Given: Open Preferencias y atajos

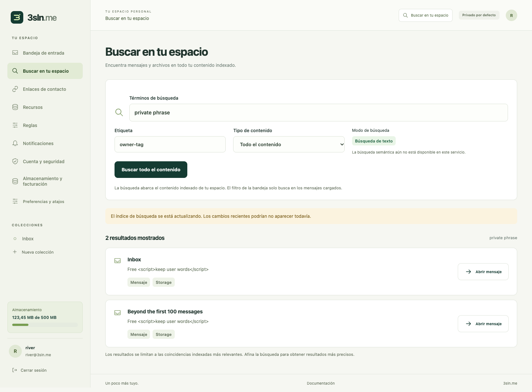Looking at the screenshot, I should pos(45,202).
